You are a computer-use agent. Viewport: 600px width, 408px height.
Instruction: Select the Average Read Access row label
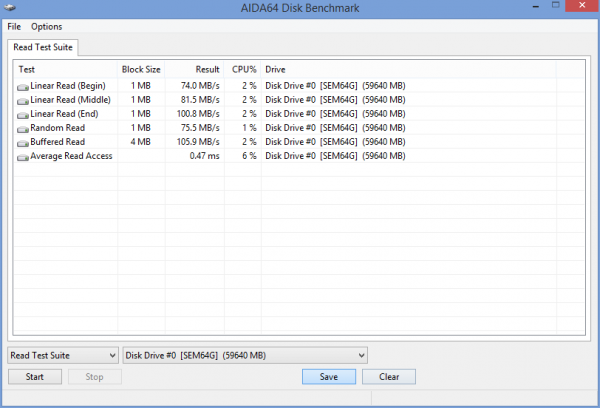[71, 156]
